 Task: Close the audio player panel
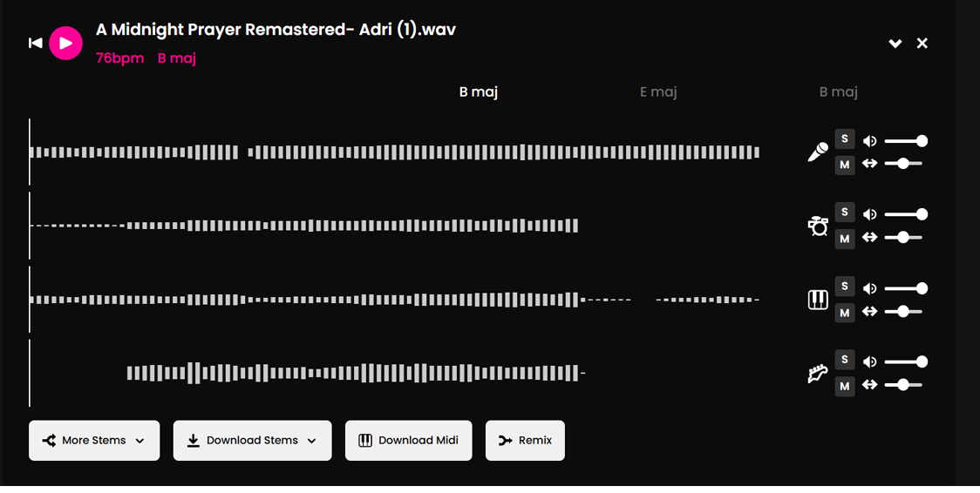point(922,44)
